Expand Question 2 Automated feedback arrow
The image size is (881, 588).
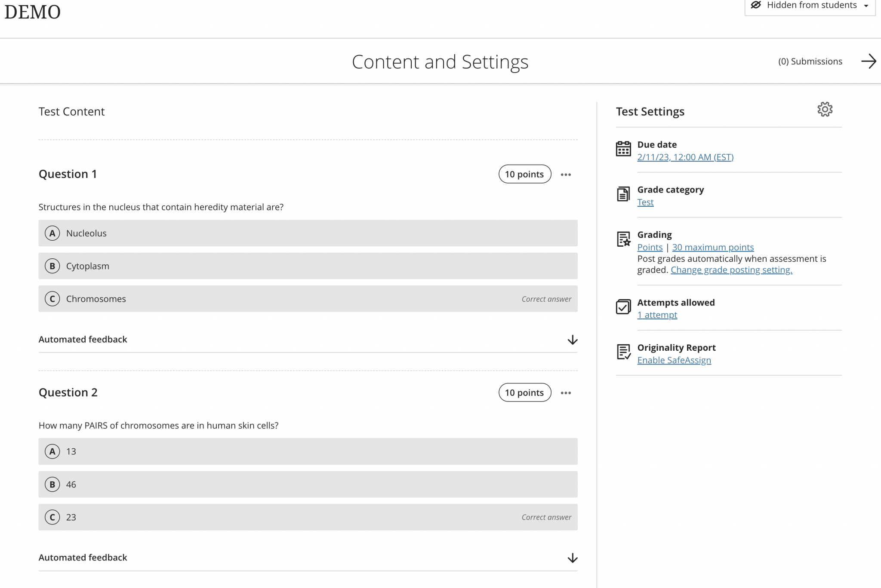(x=572, y=558)
